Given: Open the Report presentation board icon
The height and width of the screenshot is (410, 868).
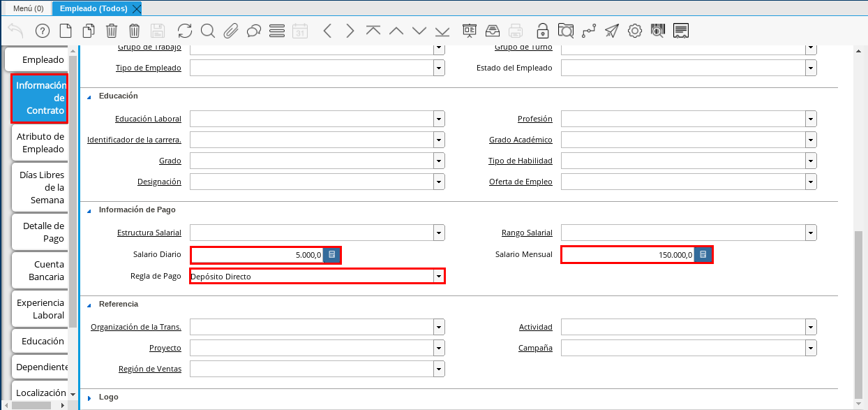Looking at the screenshot, I should click(470, 31).
